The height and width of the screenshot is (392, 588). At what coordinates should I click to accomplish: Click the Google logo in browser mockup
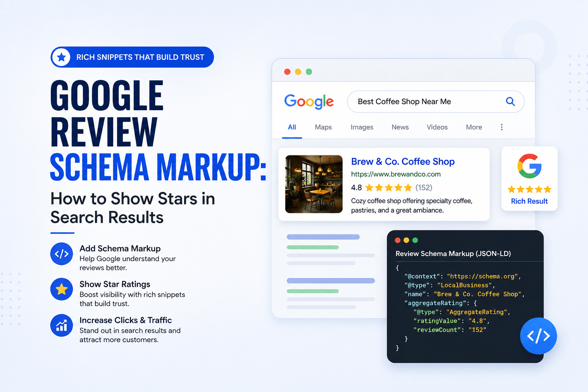pyautogui.click(x=309, y=102)
